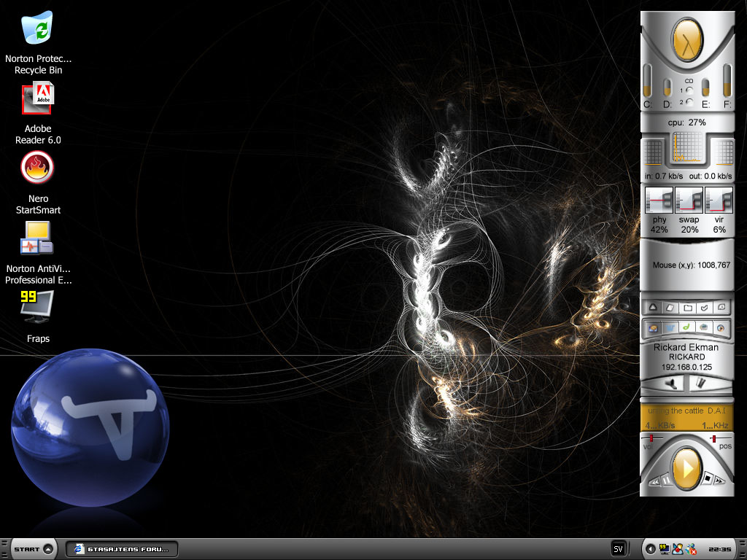Click the blue glass orb icon
The height and width of the screenshot is (560, 747).
pos(90,427)
